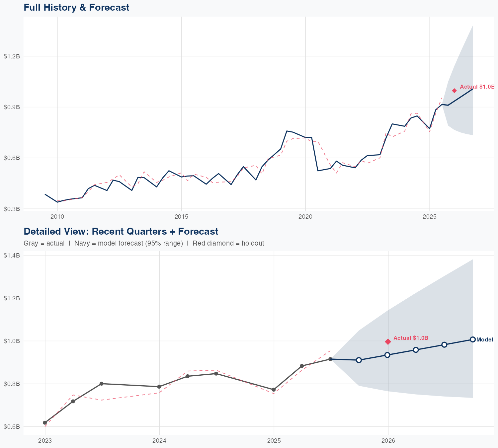Click the Detailed View chart title
Viewport: 498px width, 448px height.
[121, 231]
